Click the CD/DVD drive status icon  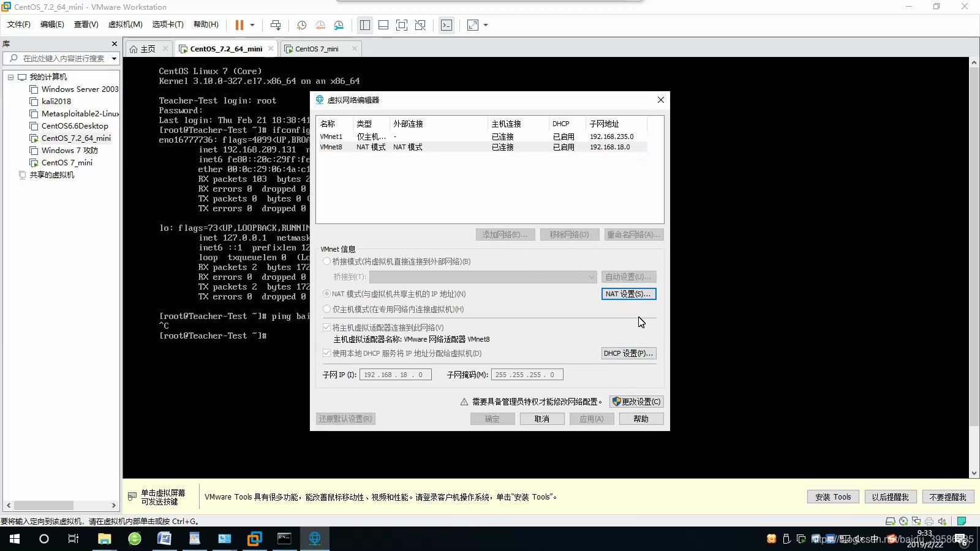click(903, 522)
